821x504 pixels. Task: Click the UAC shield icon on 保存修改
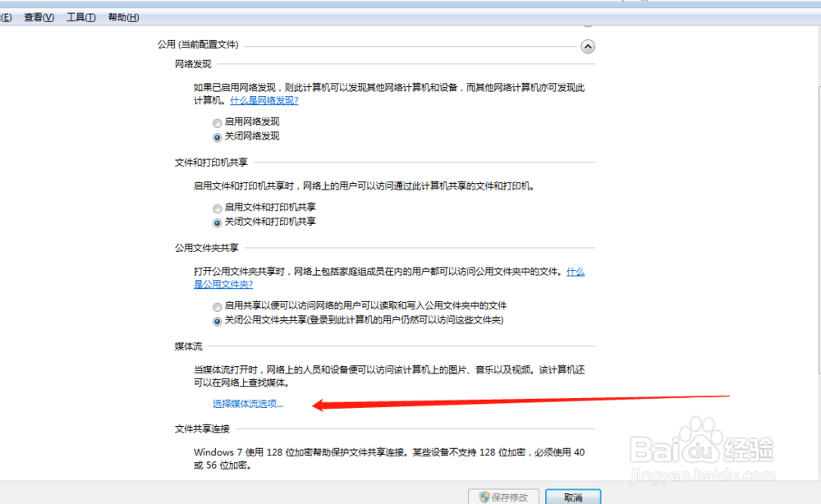[485, 496]
